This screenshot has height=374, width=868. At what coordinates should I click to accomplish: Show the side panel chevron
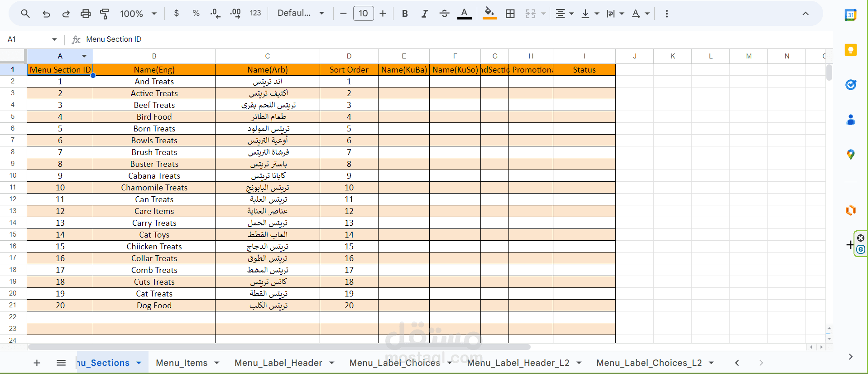[x=850, y=357]
